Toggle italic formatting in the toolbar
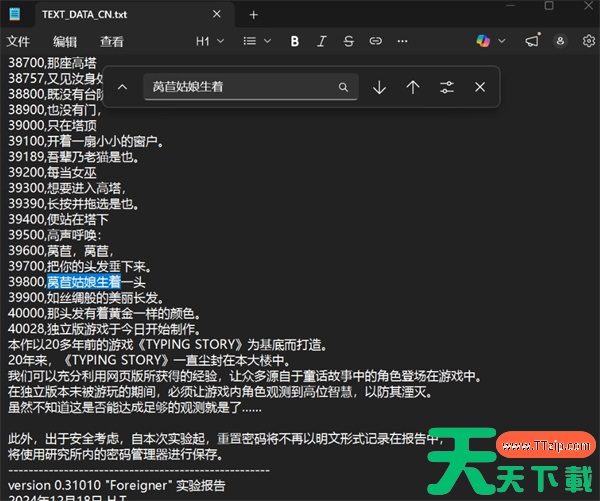This screenshot has height=501, width=600. [321, 41]
